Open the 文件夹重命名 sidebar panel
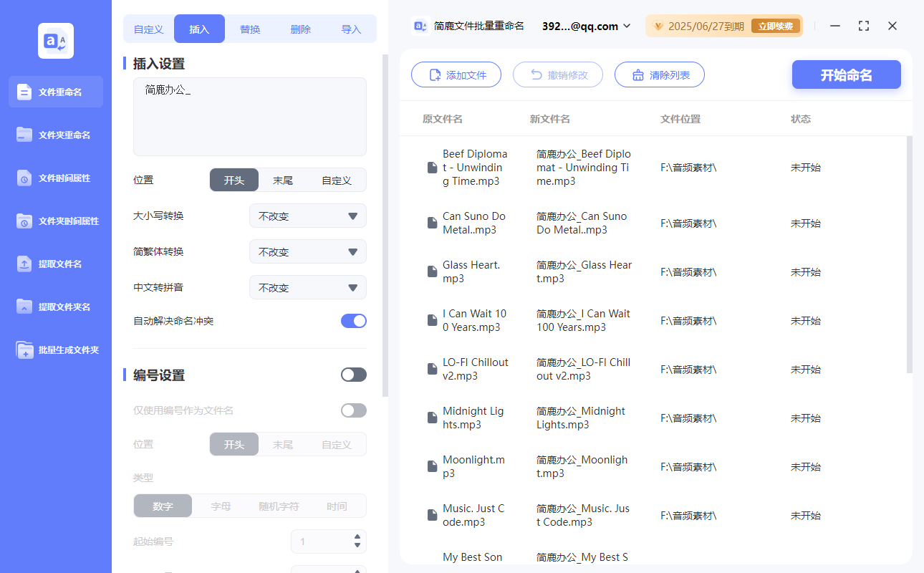This screenshot has height=573, width=924. (55, 135)
